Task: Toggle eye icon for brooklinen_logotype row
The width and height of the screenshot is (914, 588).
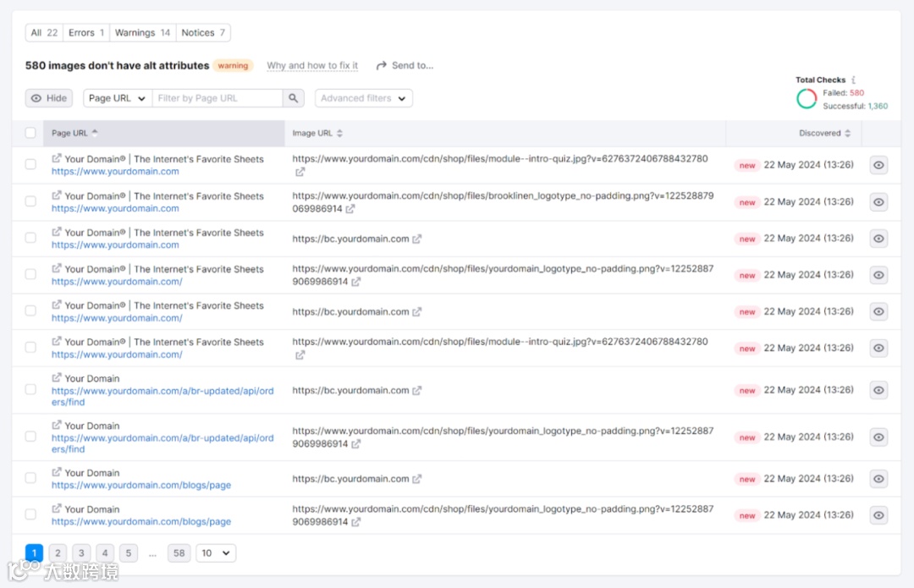Action: click(878, 202)
